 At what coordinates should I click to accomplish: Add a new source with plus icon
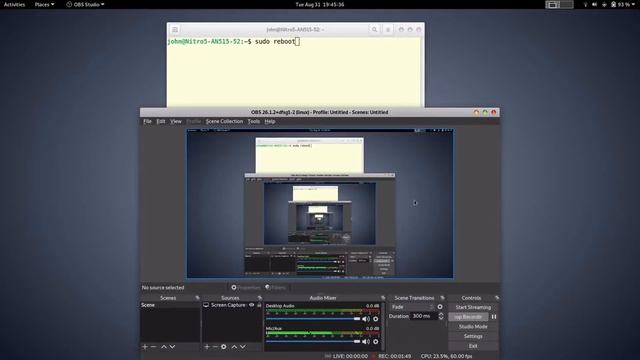tap(207, 347)
